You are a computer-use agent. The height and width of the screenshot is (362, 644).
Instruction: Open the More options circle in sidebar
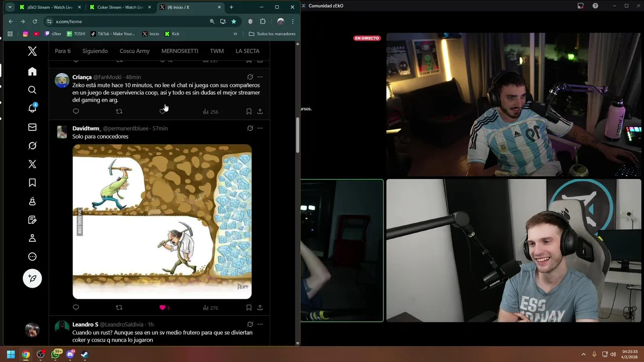[x=32, y=256]
